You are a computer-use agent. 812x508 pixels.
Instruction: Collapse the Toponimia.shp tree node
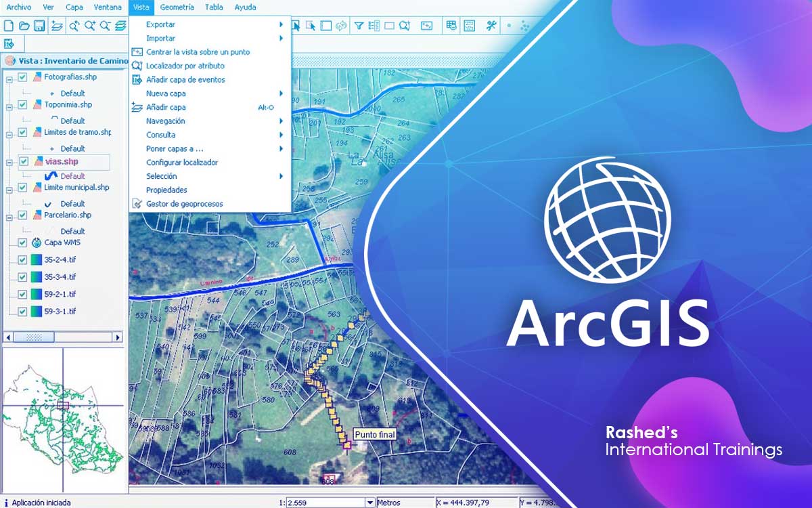(9, 107)
